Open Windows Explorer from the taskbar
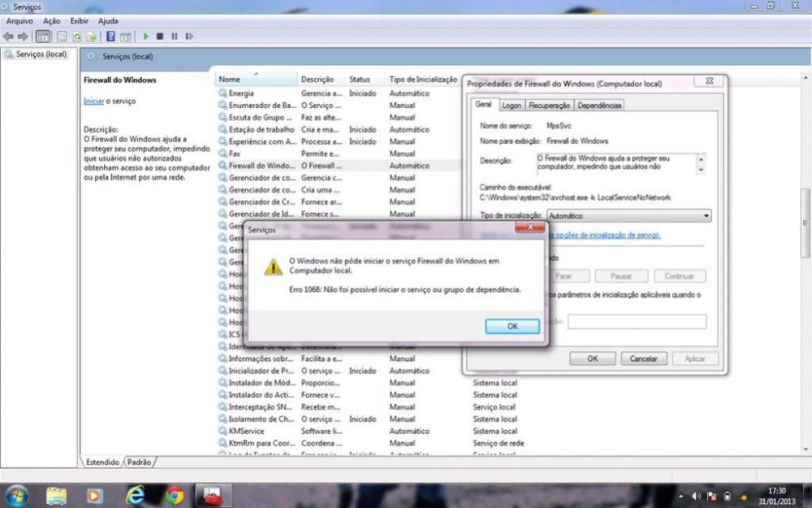The image size is (812, 508). click(x=56, y=496)
